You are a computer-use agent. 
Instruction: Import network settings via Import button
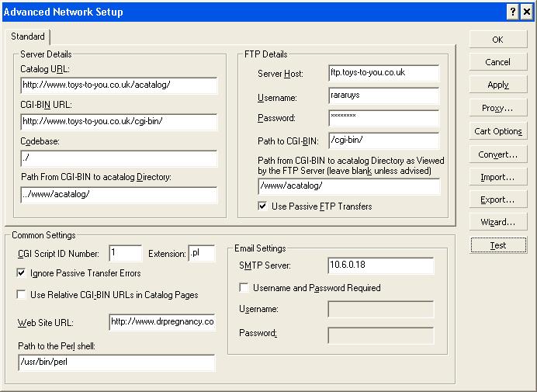(x=497, y=177)
